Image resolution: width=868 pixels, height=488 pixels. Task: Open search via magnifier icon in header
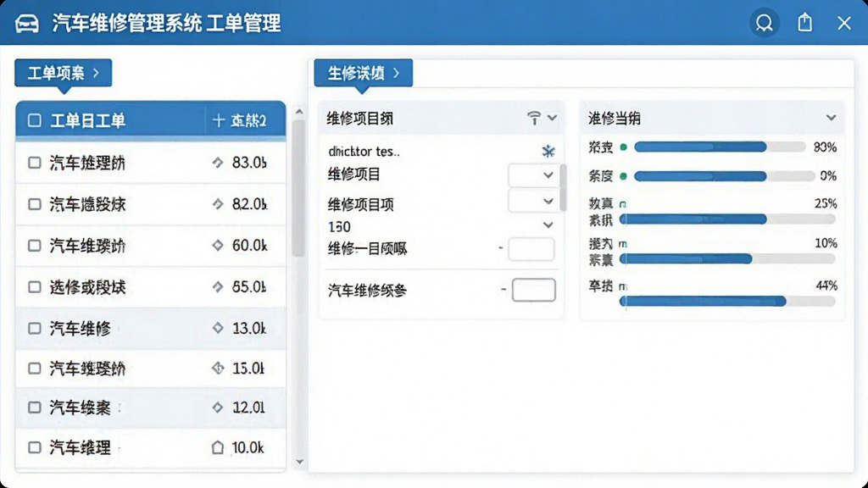pos(765,23)
